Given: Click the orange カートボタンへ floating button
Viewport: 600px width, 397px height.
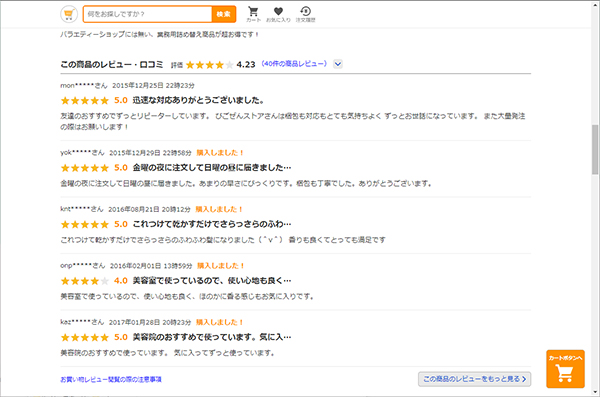Looking at the screenshot, I should (x=565, y=369).
